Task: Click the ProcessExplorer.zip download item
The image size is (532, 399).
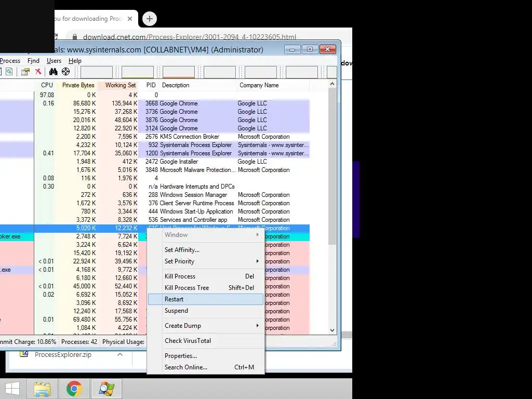Action: (63, 354)
